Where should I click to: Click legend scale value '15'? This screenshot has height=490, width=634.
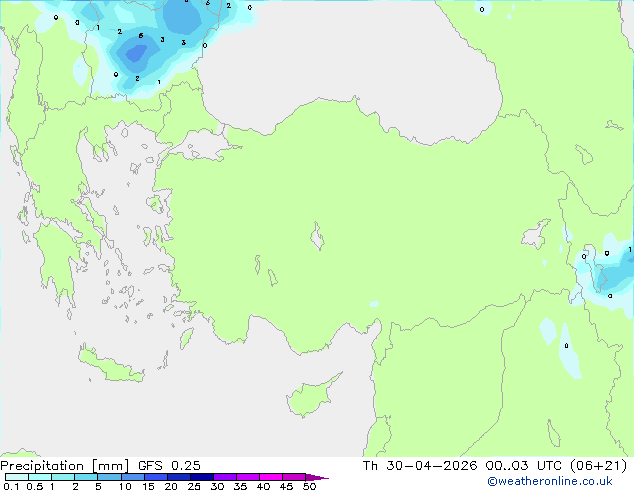pos(148,486)
